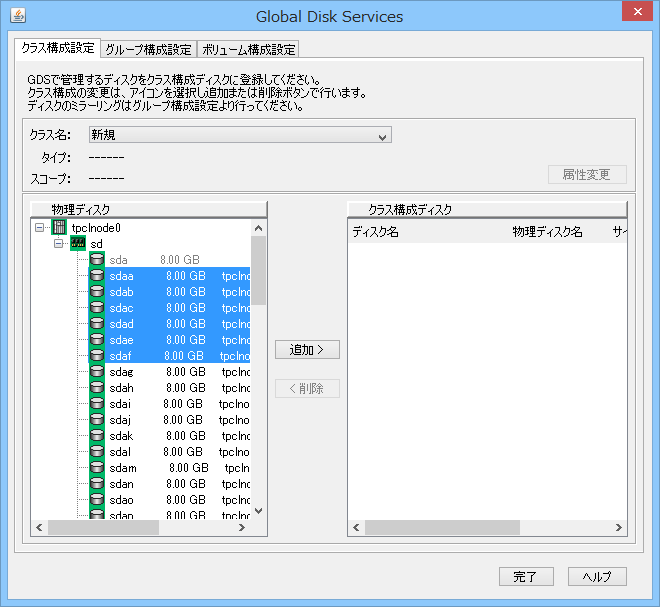Screen dimensions: 660x607
Task: Switch to グループ構成設定 tab
Action: point(149,49)
